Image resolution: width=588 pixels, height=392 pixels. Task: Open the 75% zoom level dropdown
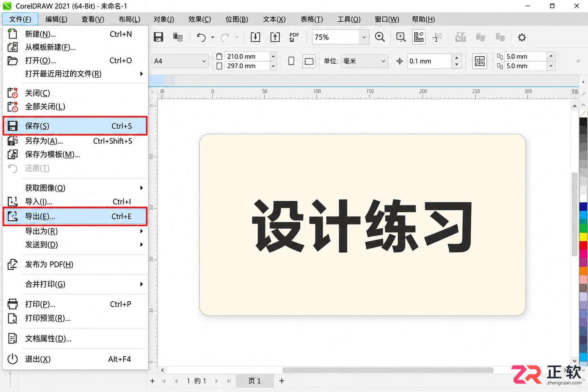click(x=364, y=37)
